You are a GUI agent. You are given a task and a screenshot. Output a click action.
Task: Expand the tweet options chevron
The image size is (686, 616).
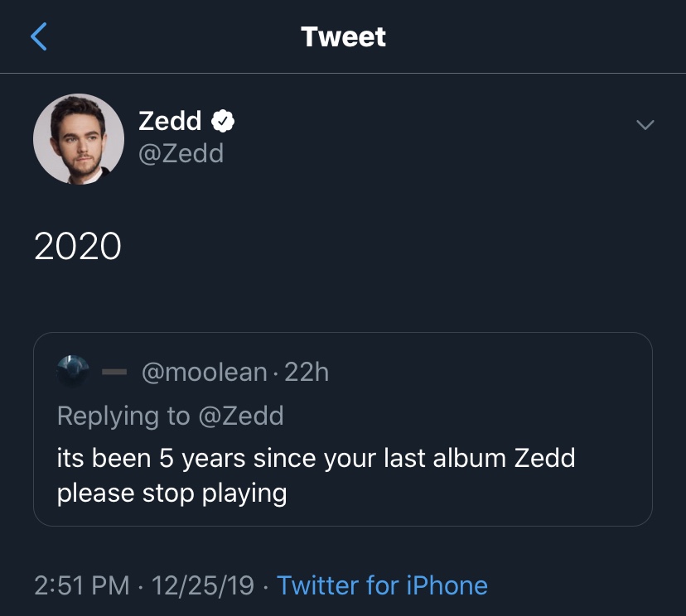[644, 125]
